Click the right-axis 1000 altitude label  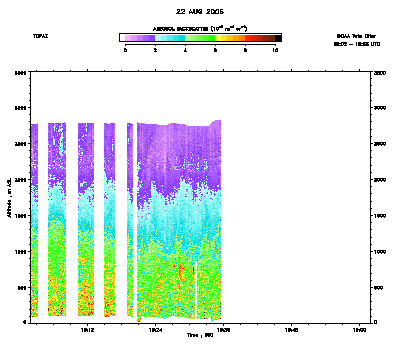(380, 252)
